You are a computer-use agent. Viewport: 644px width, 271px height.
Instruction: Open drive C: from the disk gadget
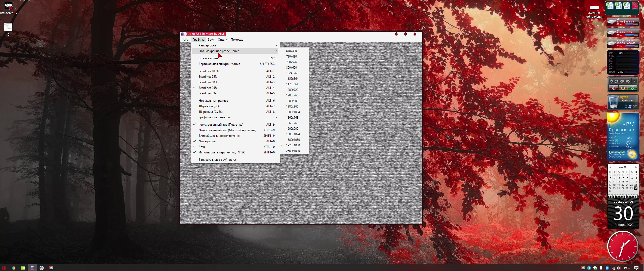pyautogui.click(x=623, y=22)
